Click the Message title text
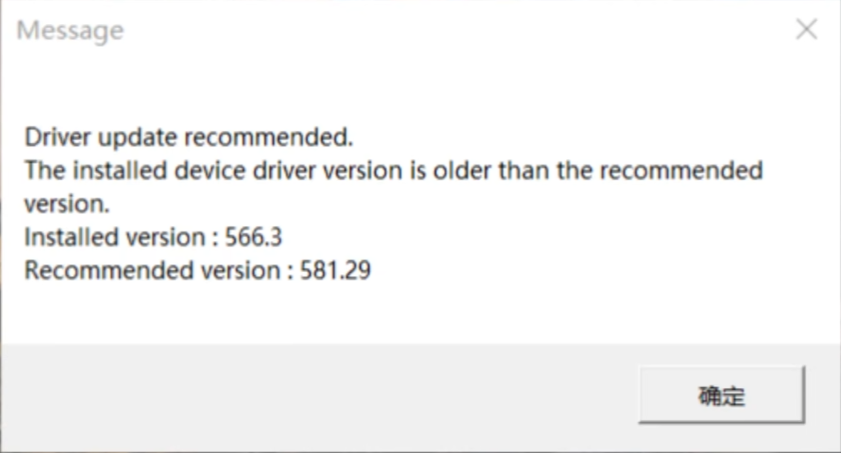 70,31
